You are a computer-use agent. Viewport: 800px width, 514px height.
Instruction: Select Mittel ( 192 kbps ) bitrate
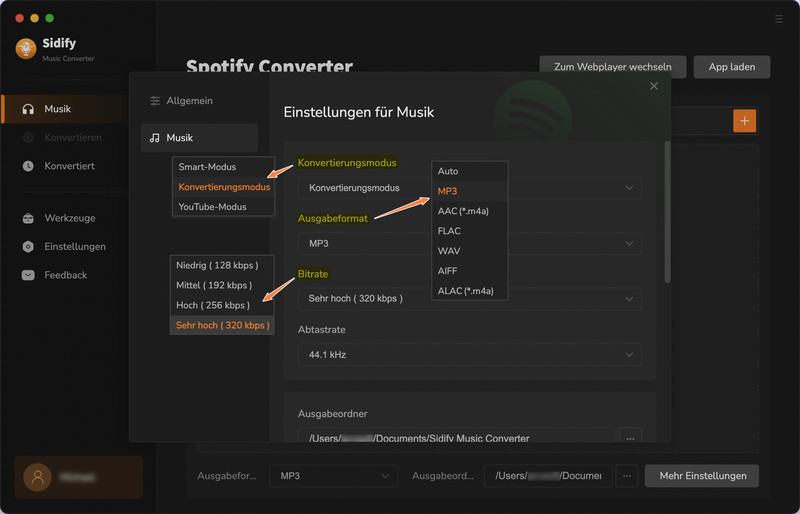tap(222, 285)
